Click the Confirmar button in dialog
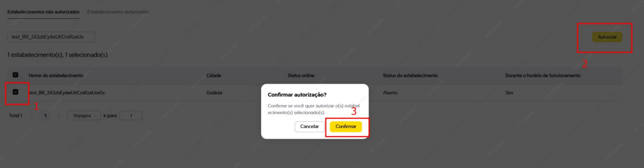644x168 pixels. pos(346,127)
